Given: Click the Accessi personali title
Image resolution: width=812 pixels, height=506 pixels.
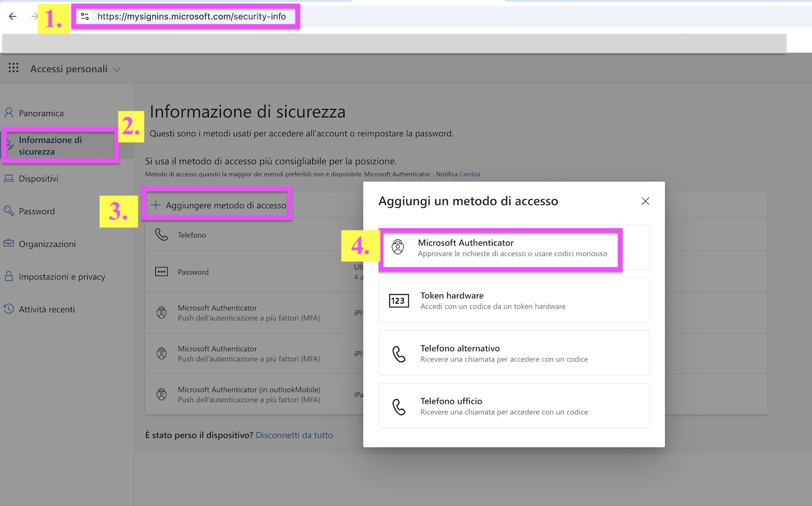Looking at the screenshot, I should click(69, 69).
